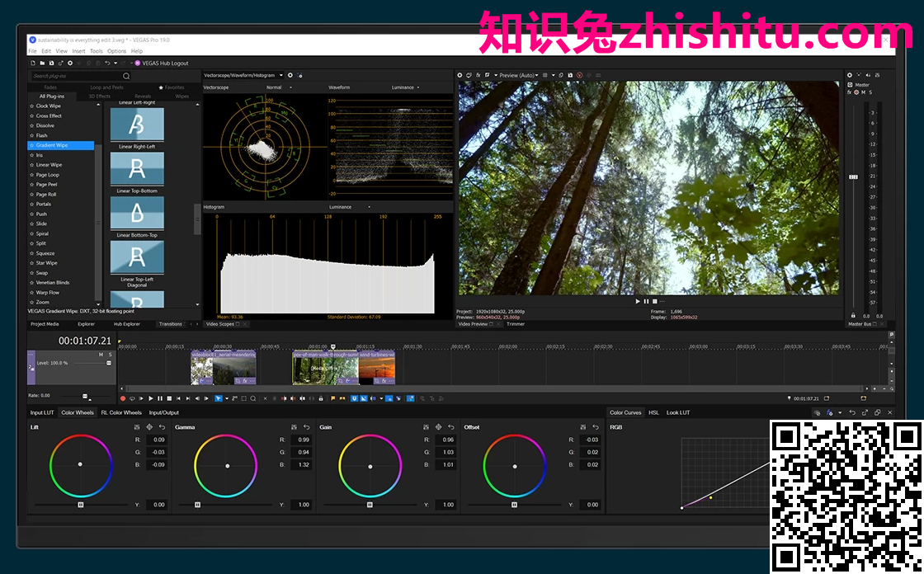
Task: Toggle the loop playback button in the transport
Action: [132, 398]
